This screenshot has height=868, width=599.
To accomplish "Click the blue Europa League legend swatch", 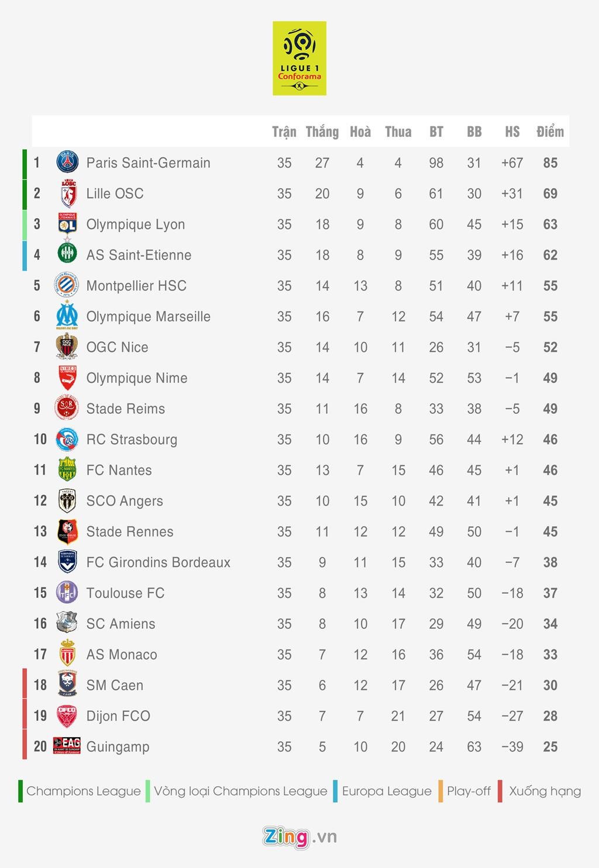I will coord(335,791).
